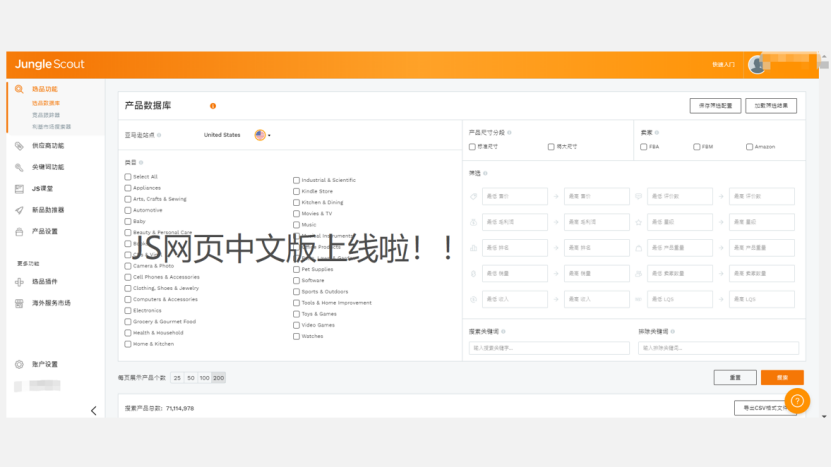Enable the Amazon seller checkbox

749,147
